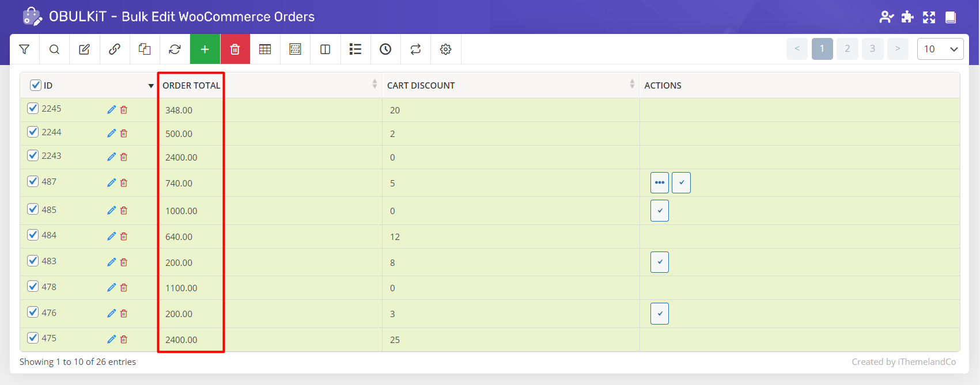980x385 pixels.
Task: Open the bulk edit pencil tool
Action: click(x=84, y=49)
